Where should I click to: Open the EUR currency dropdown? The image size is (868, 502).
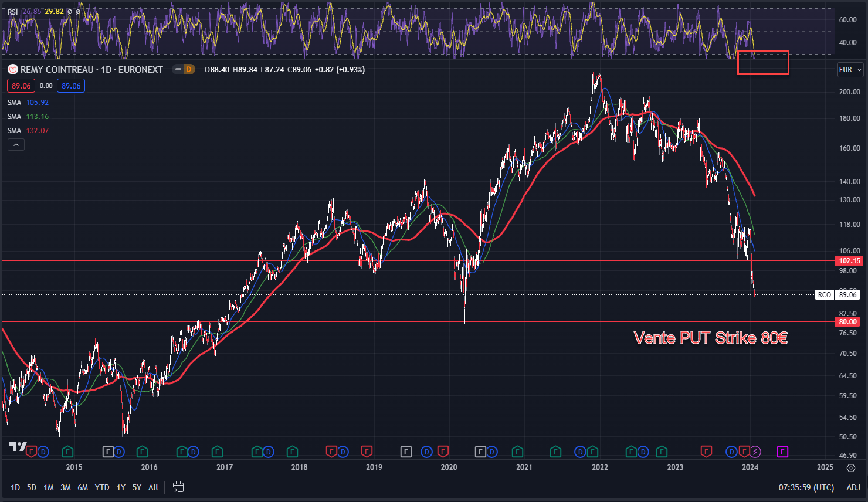click(x=850, y=70)
